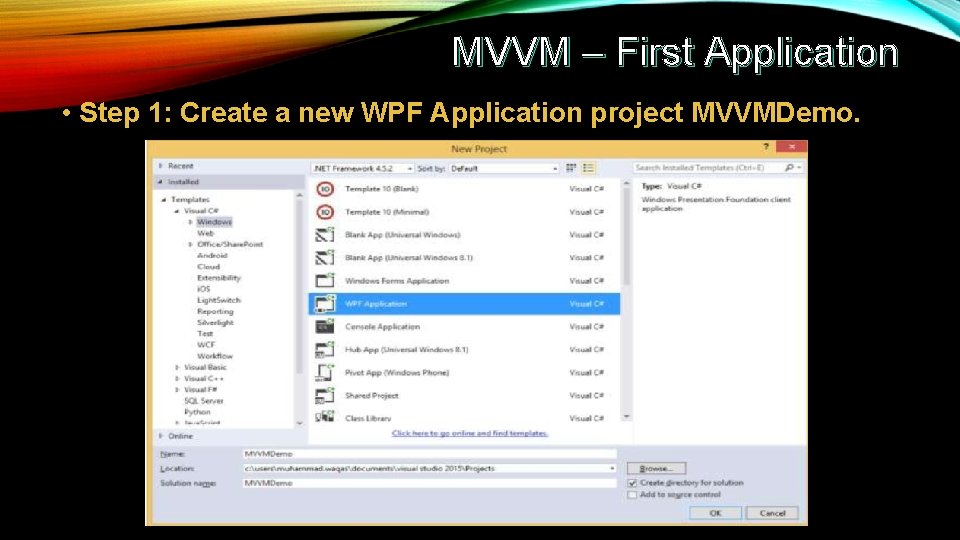
Task: Select the Extensibility tree item
Action: point(219,278)
